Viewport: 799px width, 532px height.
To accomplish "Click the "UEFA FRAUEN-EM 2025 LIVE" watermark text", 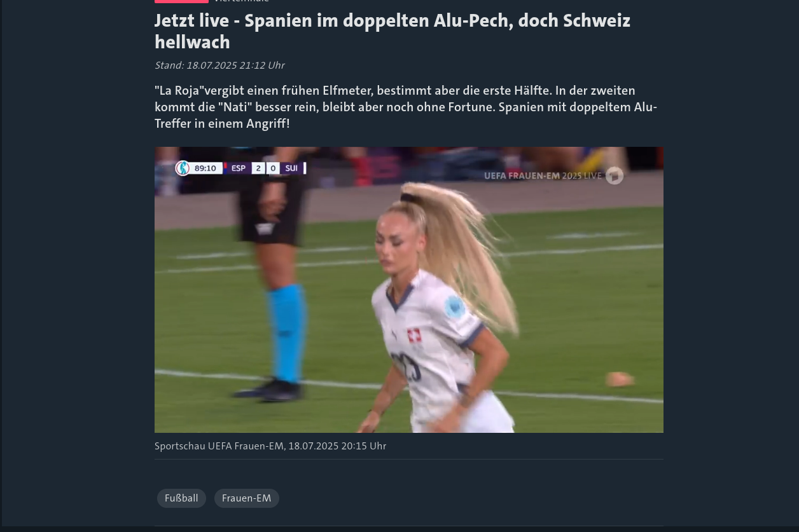I will pos(543,175).
